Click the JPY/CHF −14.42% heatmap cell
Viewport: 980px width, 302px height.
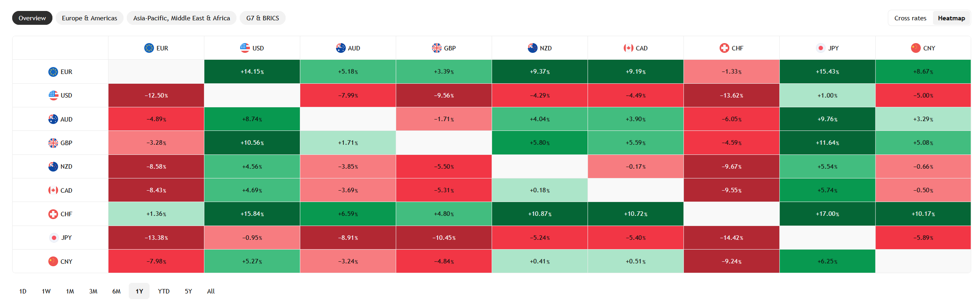[731, 238]
